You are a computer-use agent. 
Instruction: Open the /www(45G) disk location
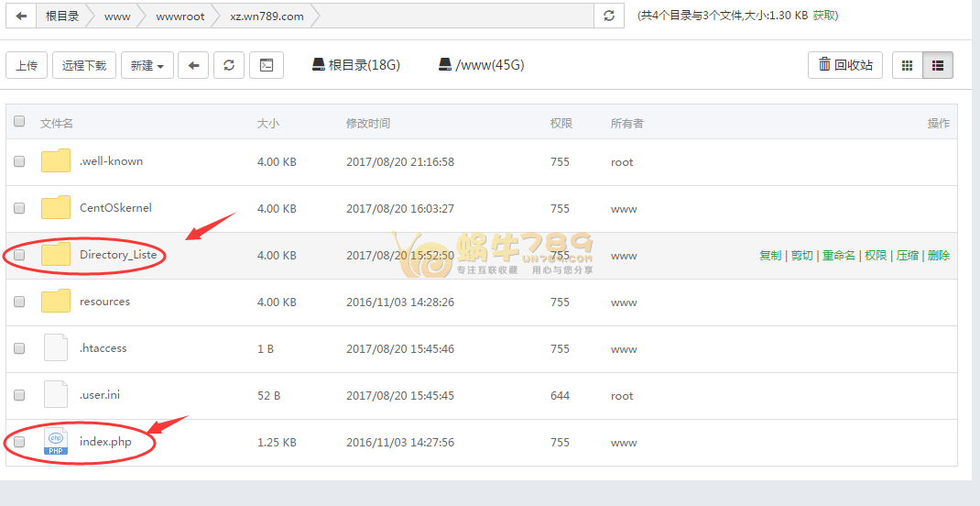481,65
